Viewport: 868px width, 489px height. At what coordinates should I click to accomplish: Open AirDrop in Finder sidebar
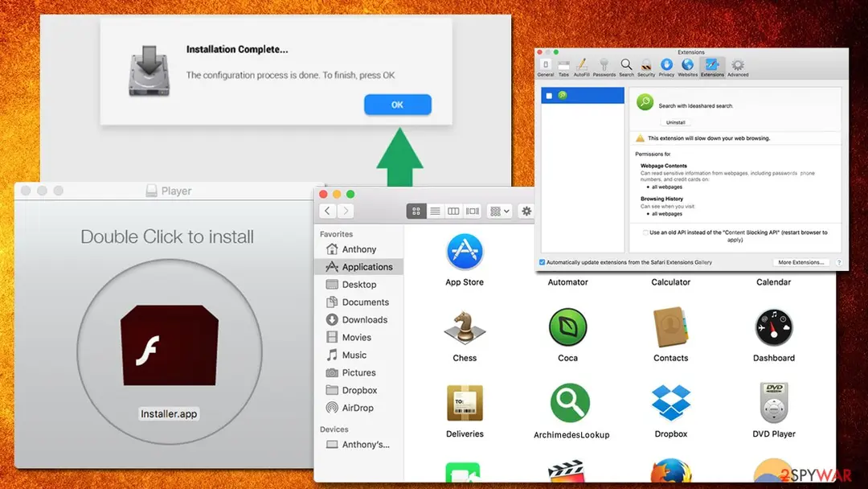pyautogui.click(x=358, y=408)
